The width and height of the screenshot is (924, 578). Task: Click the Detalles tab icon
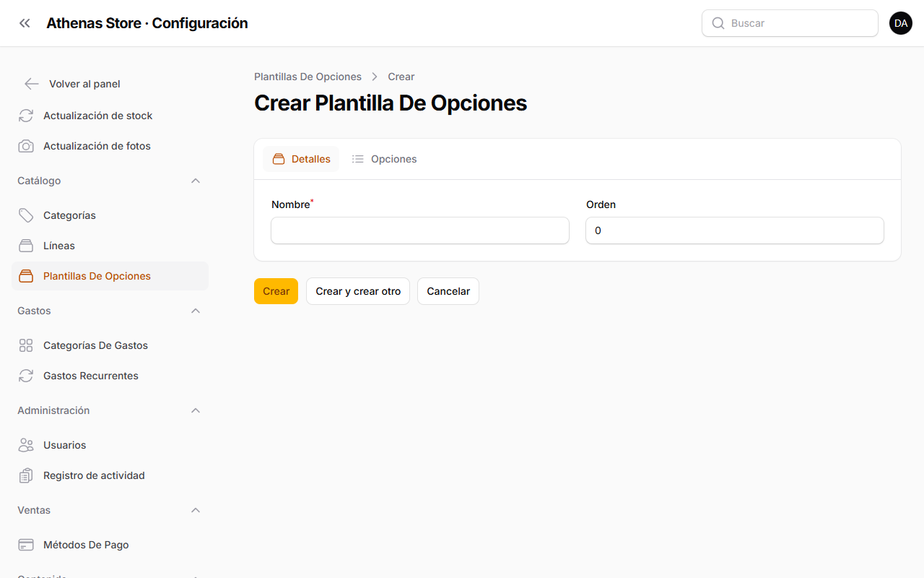pyautogui.click(x=279, y=159)
